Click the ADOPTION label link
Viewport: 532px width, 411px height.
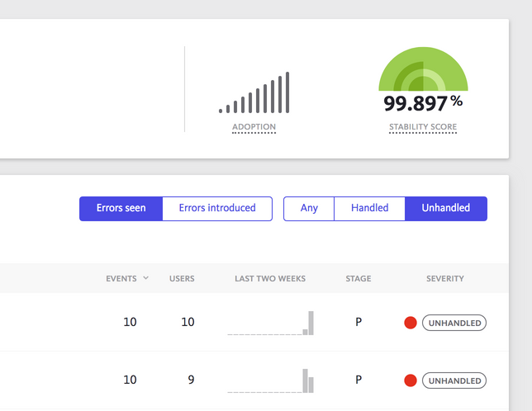pyautogui.click(x=254, y=128)
